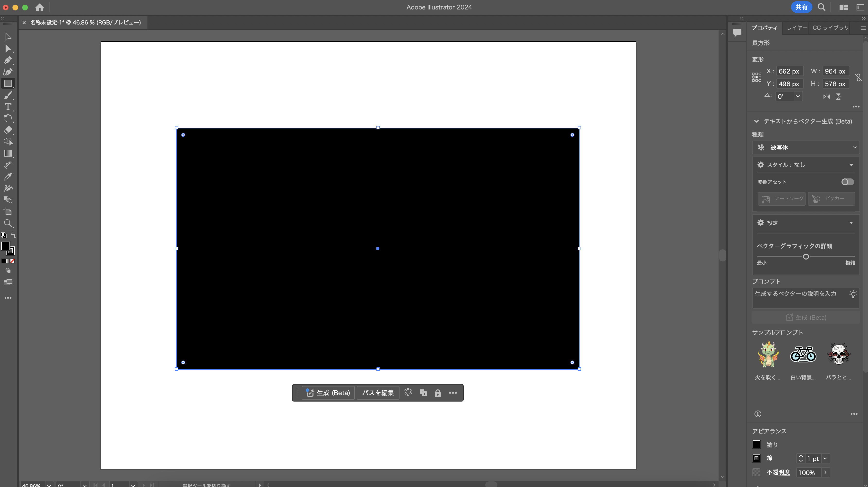Viewport: 868px width, 487px height.
Task: Click the info icon below sample prompts
Action: [x=758, y=414]
